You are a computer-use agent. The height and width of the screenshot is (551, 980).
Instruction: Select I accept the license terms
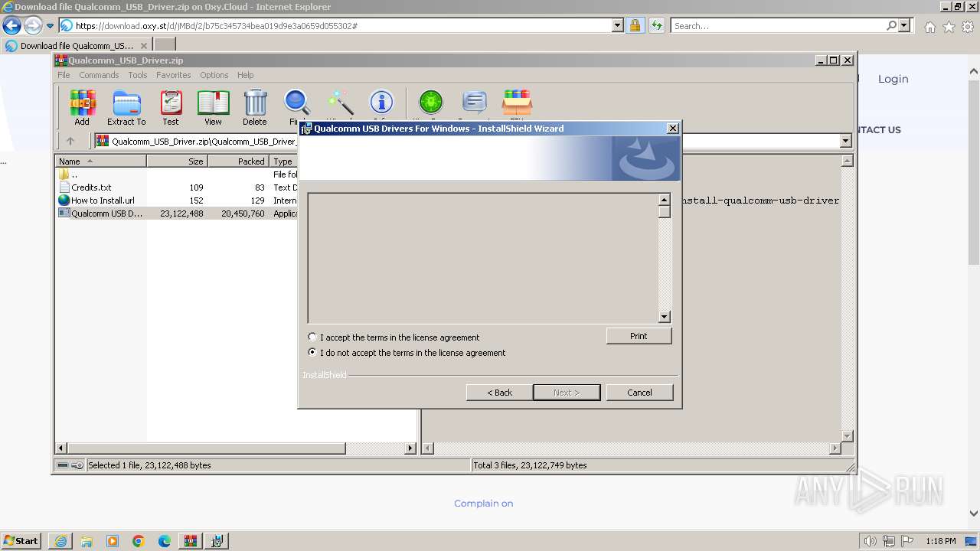pyautogui.click(x=312, y=337)
